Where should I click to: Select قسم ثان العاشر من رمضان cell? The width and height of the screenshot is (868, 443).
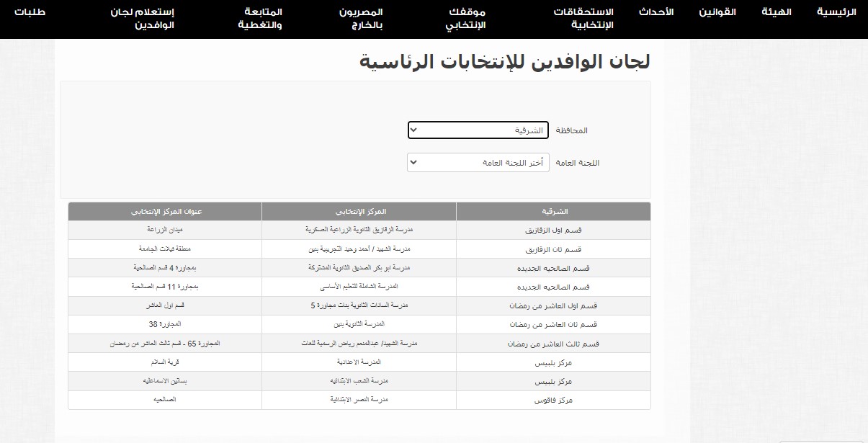pos(553,324)
